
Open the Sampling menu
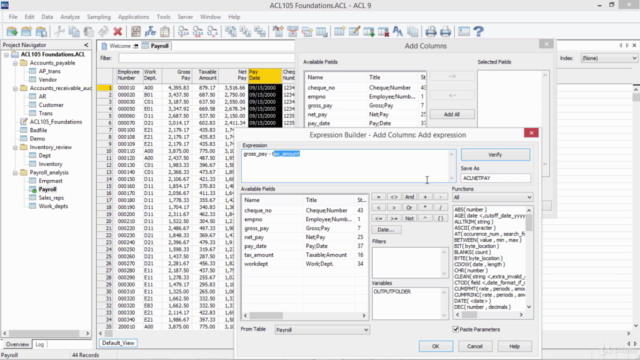point(99,17)
